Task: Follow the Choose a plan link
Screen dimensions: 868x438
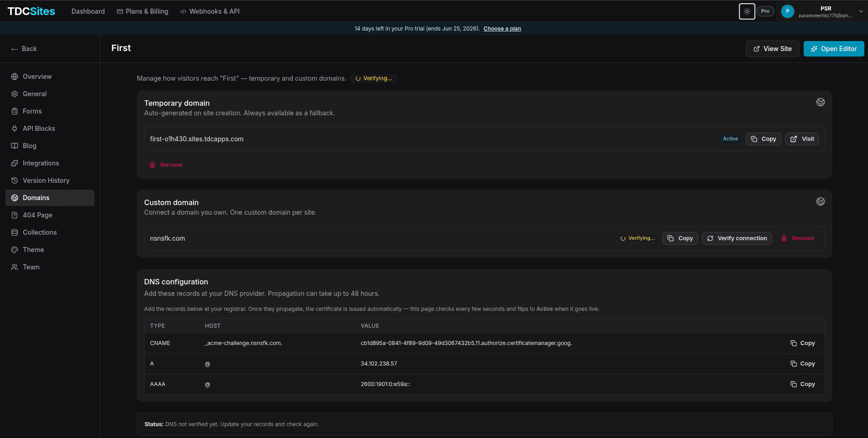Action: pos(502,29)
